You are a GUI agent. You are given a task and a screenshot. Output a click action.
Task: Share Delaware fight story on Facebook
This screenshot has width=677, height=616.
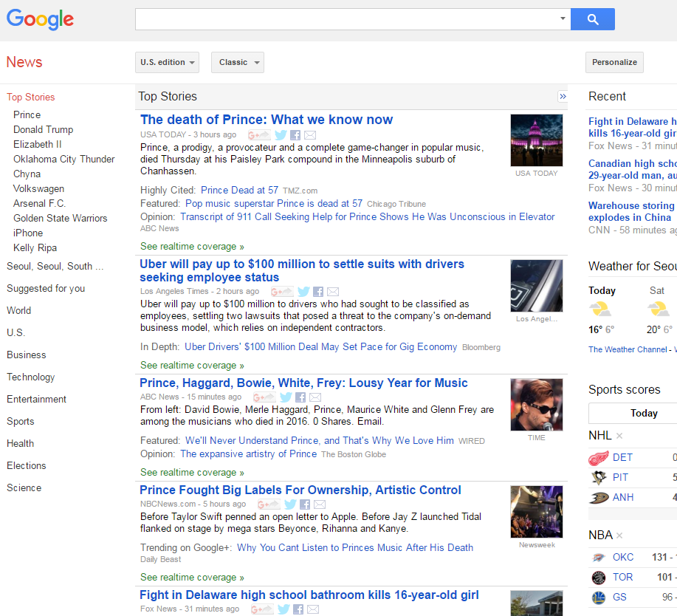click(x=298, y=609)
